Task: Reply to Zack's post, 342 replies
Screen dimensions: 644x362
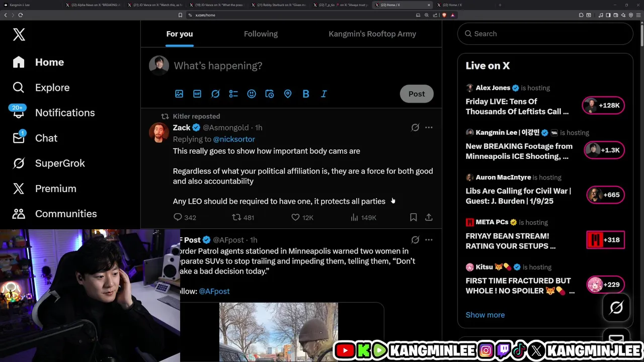Action: 185,217
